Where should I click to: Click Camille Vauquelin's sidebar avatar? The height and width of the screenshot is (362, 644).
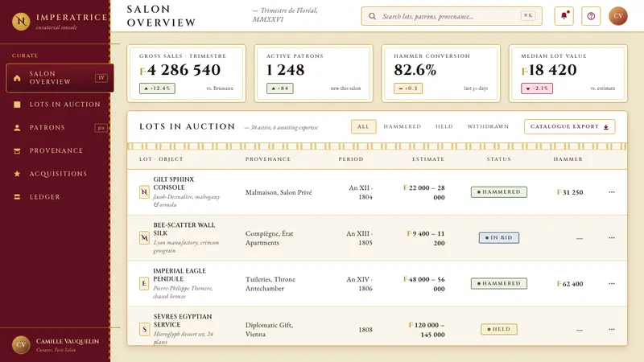pyautogui.click(x=21, y=345)
